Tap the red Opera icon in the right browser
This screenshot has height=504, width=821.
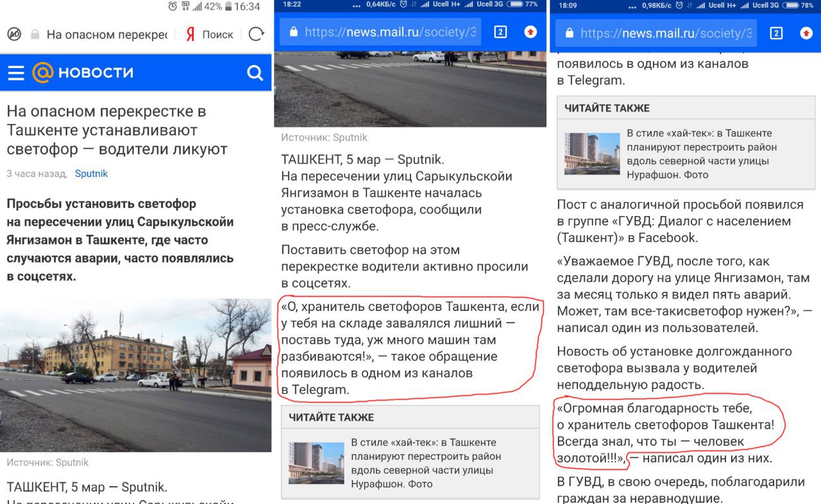click(806, 33)
